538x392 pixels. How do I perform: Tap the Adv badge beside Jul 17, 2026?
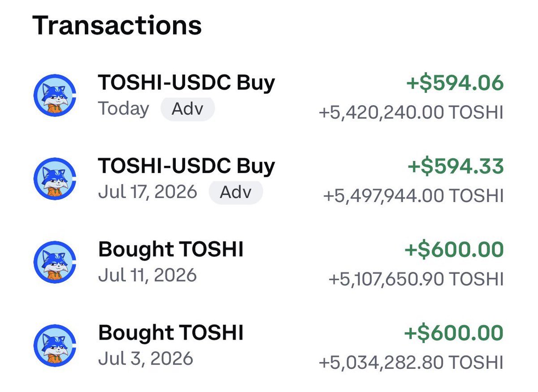pyautogui.click(x=236, y=193)
